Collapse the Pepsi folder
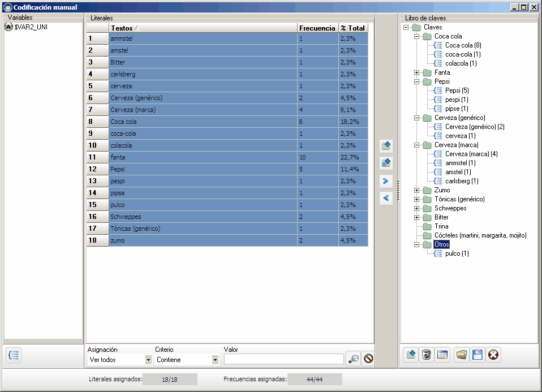 (x=417, y=81)
